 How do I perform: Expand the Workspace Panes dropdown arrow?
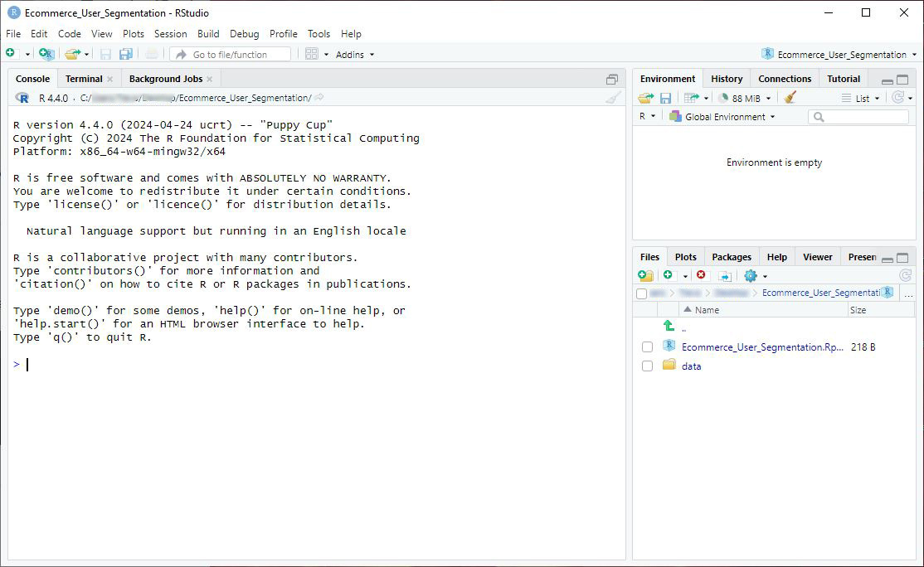[326, 55]
